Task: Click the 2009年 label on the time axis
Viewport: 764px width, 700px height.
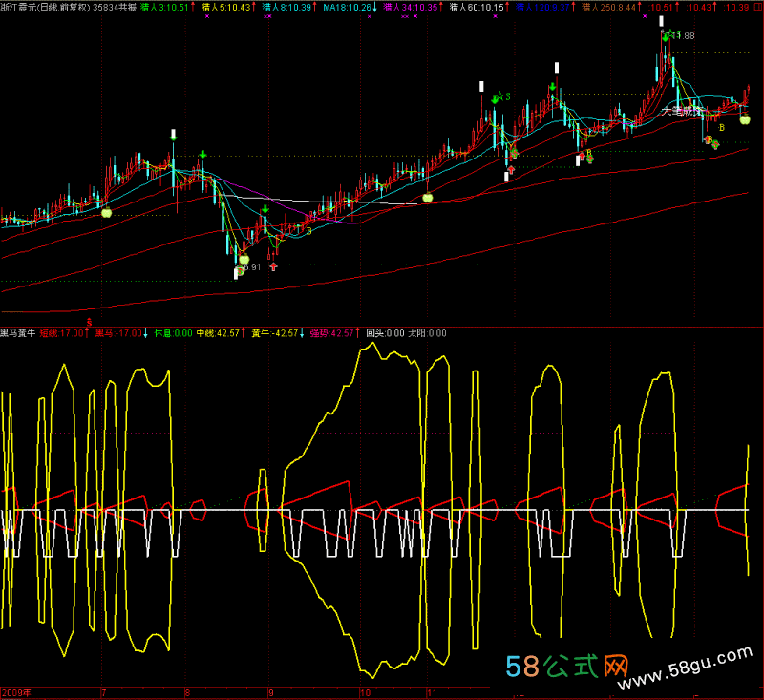Action: (x=16, y=692)
